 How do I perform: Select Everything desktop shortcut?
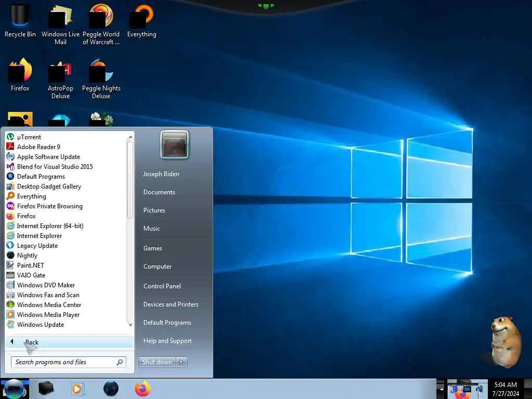(141, 20)
